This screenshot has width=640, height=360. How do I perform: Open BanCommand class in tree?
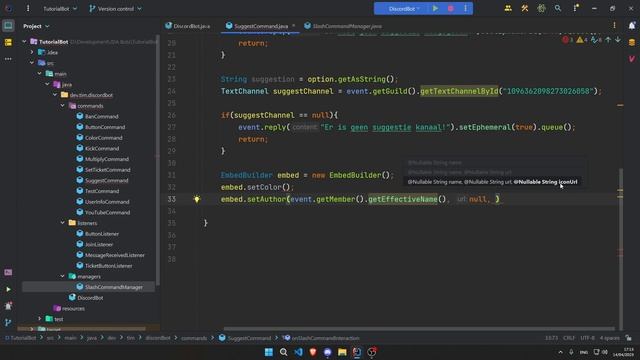(x=101, y=116)
